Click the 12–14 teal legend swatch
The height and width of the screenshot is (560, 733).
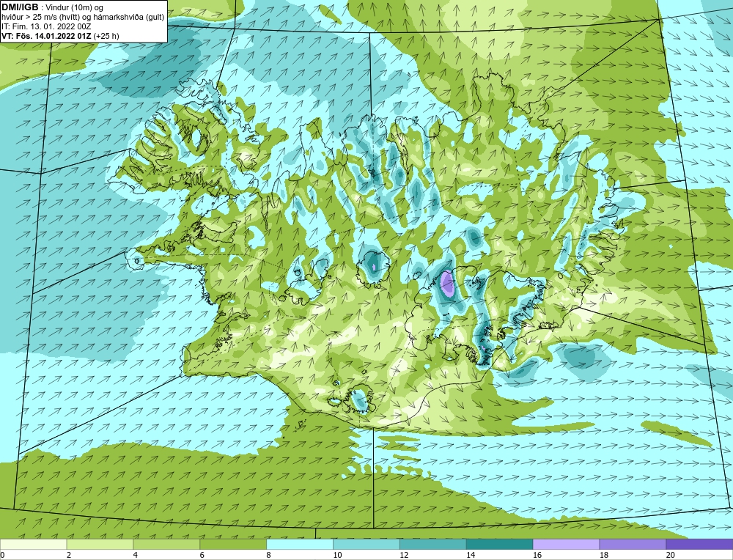coord(433,544)
